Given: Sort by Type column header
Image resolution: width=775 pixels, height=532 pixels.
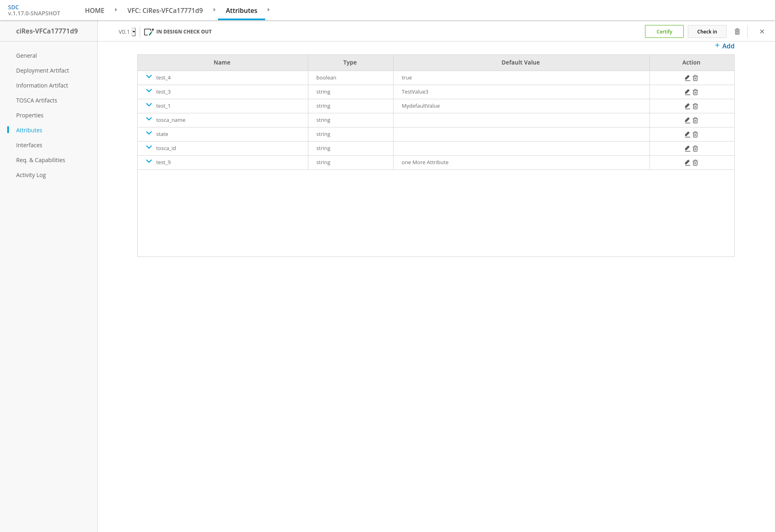Looking at the screenshot, I should [x=350, y=63].
